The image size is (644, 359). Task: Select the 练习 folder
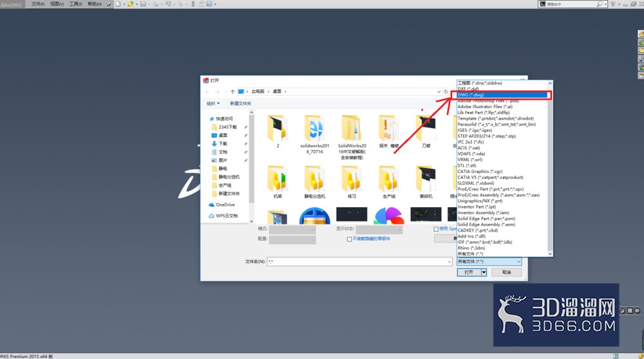tap(352, 182)
